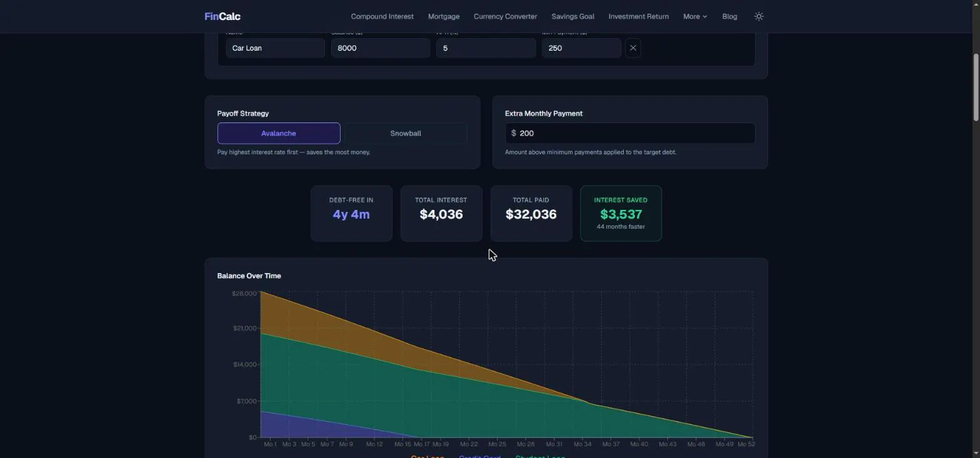Click the Total Paid $32,036 card
The width and height of the screenshot is (980, 458).
(531, 213)
